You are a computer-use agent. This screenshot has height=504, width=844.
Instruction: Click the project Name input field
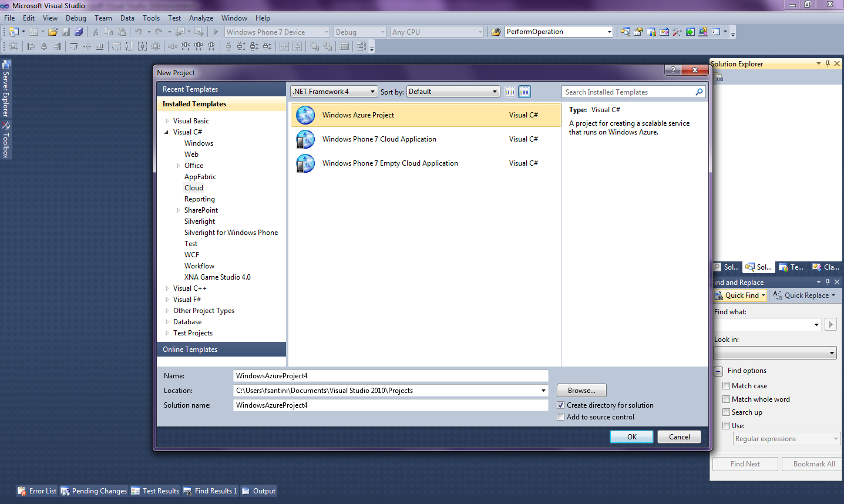click(x=391, y=376)
